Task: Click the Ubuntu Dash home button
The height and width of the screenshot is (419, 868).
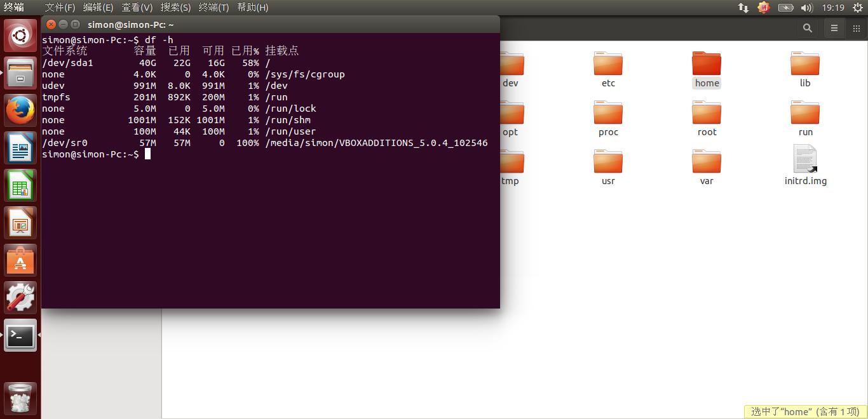Action: pos(20,36)
